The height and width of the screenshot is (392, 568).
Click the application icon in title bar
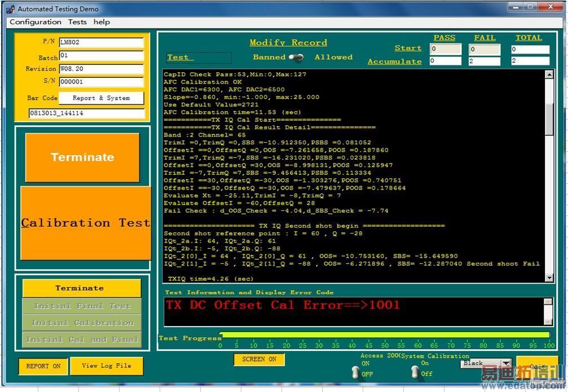[10, 9]
